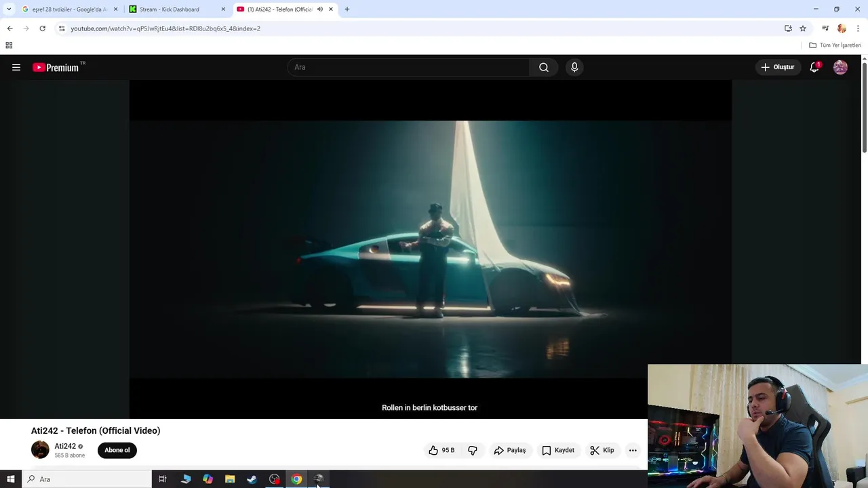This screenshot has width=868, height=488.
Task: Open more actions three-dot menu under video
Action: click(633, 450)
